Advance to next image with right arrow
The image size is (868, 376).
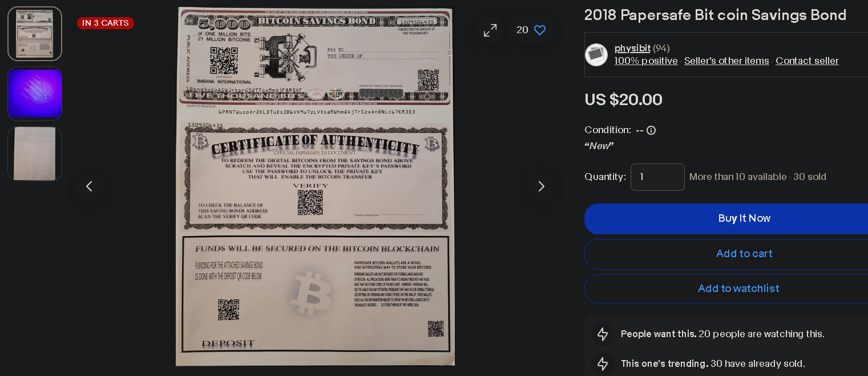[x=541, y=186]
